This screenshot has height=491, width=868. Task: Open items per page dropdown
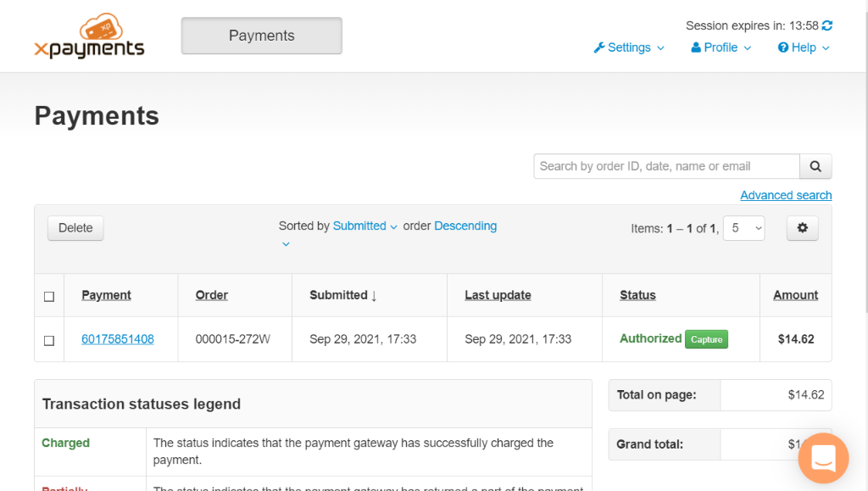[x=744, y=228]
